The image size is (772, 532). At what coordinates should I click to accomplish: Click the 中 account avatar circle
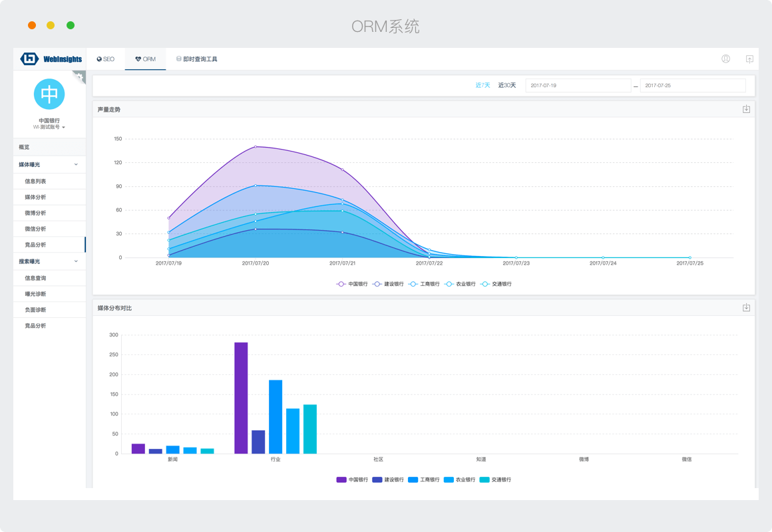point(49,94)
